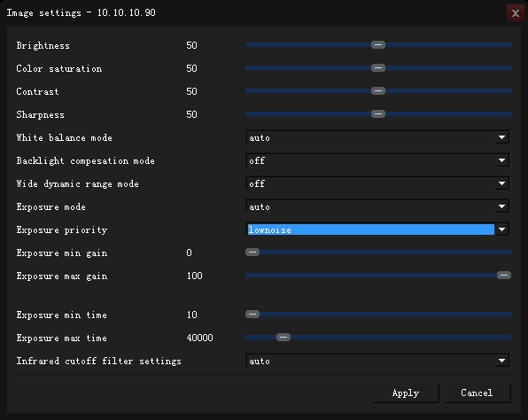528x420 pixels.
Task: Click the Exposure min gain label
Action: [62, 253]
